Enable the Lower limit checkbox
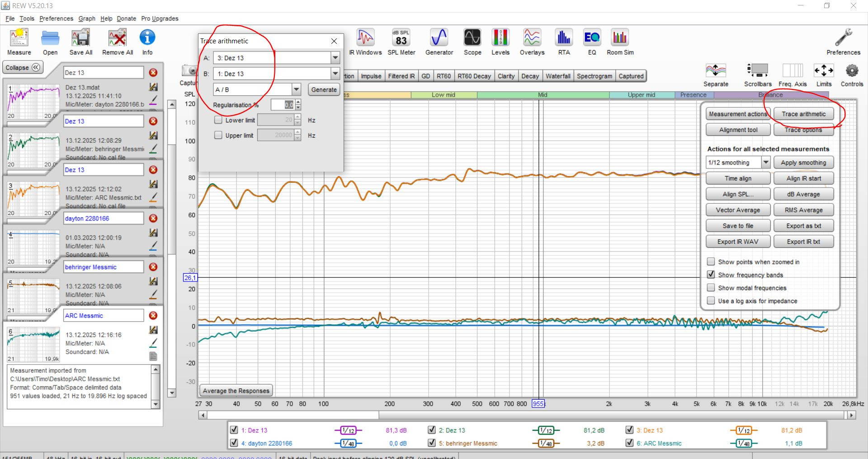868x459 pixels. pos(218,120)
